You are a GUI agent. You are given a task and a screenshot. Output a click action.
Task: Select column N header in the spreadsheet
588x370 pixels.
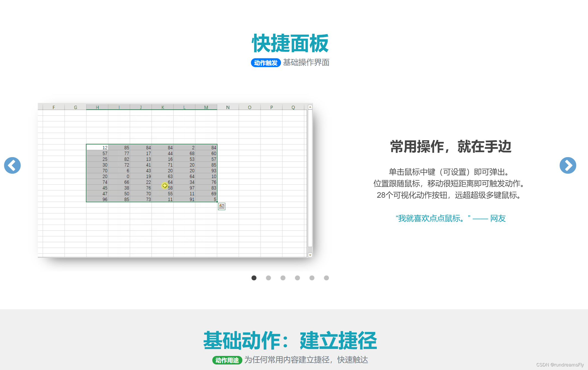(x=228, y=107)
